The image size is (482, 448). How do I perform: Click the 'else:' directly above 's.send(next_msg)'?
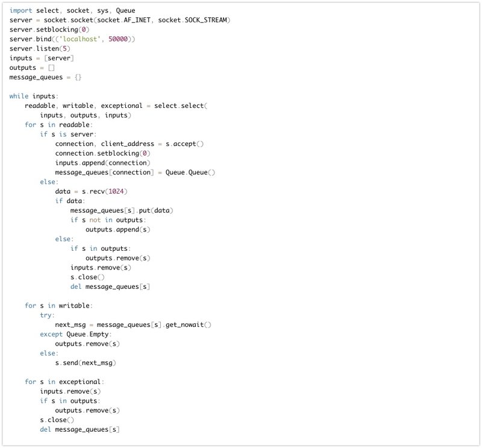click(x=49, y=353)
